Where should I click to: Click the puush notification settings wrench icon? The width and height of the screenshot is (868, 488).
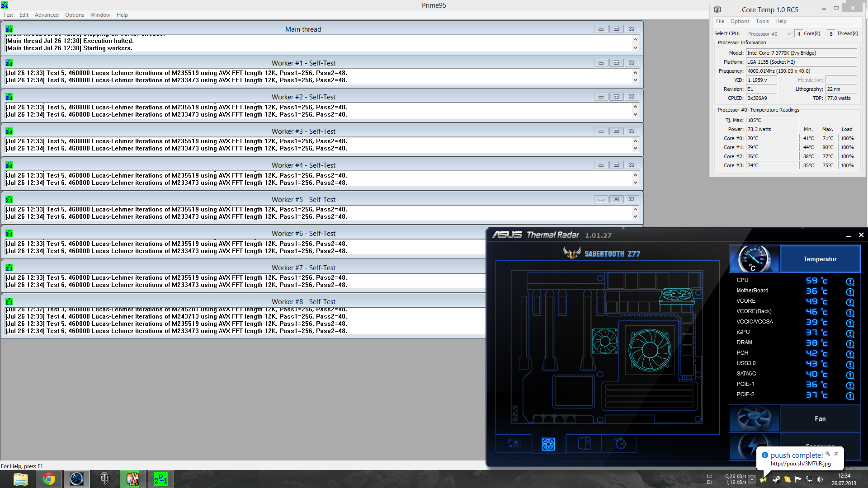point(828,454)
